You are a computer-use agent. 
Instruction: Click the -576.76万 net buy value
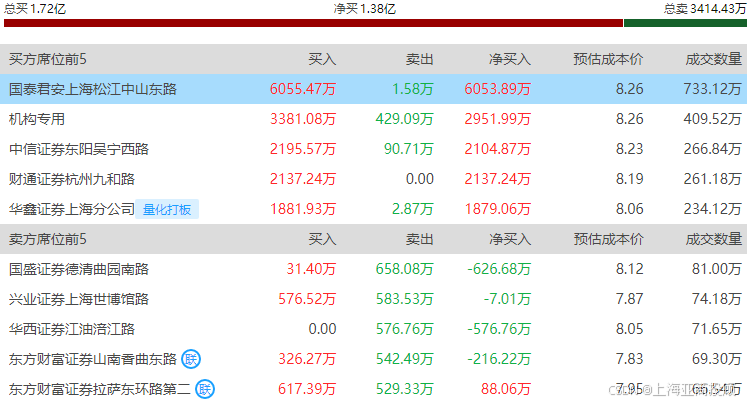pyautogui.click(x=499, y=329)
